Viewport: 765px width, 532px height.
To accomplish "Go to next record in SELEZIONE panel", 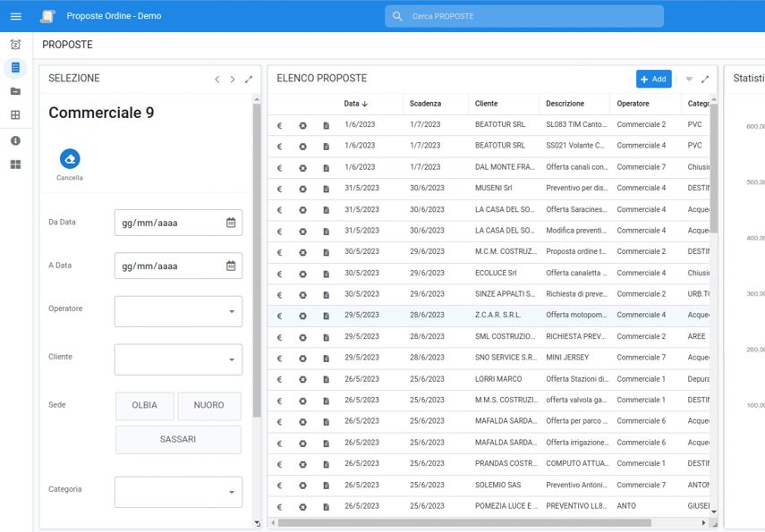I will pos(233,79).
